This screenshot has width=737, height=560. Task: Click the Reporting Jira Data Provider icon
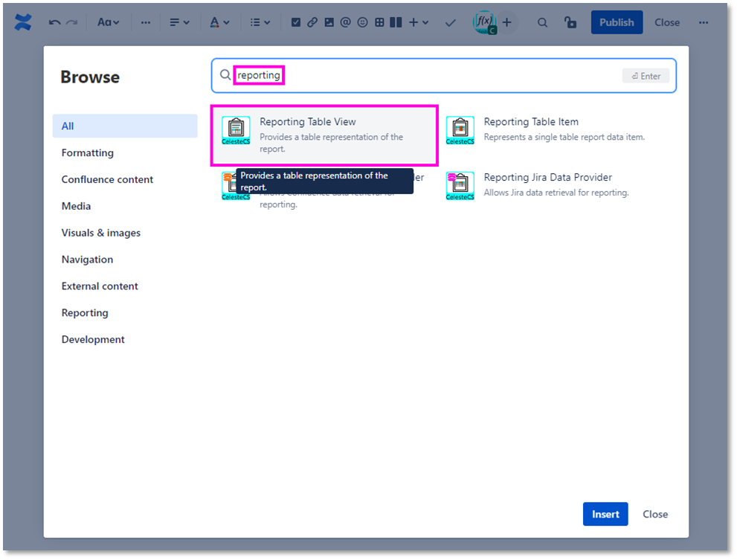(460, 186)
